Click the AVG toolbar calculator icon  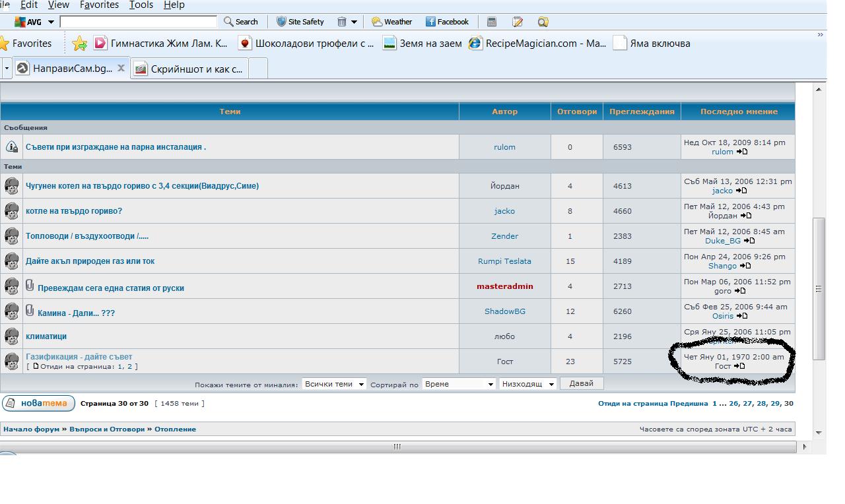pos(492,22)
